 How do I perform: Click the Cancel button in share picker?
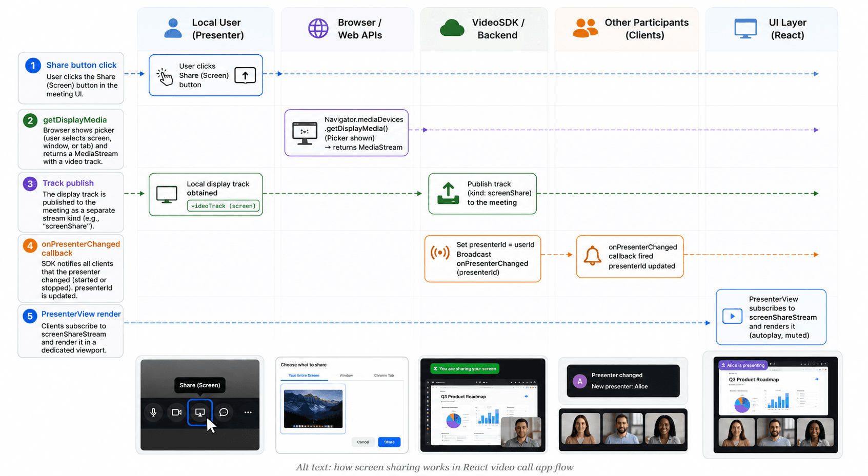click(x=363, y=442)
